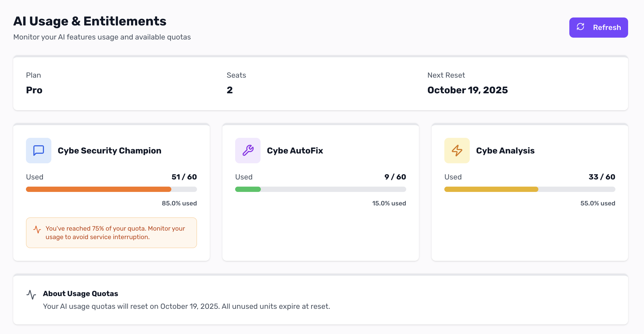This screenshot has width=644, height=334.
Task: Click the Pro plan label
Action: click(x=34, y=90)
